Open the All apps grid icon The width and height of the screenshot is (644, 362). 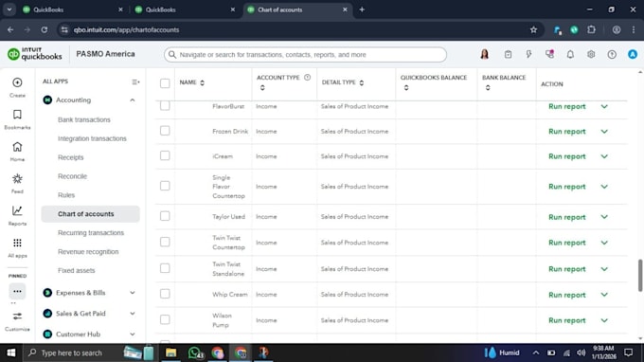tap(17, 243)
